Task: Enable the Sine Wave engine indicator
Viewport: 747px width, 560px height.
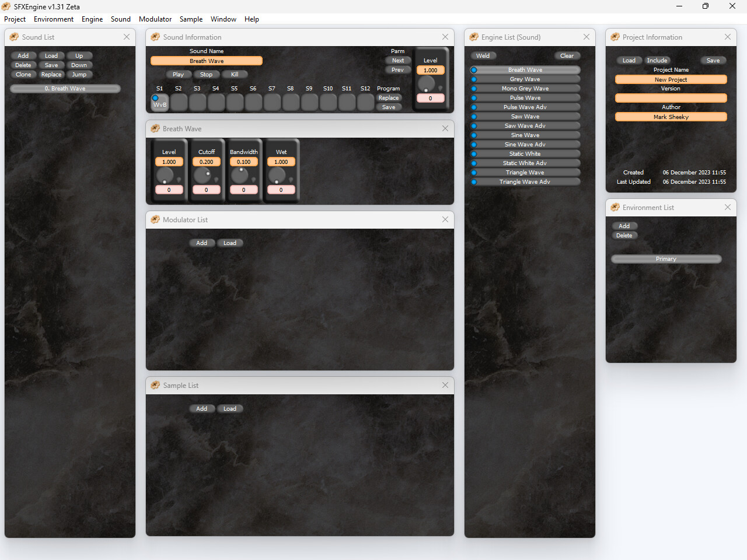Action: (x=473, y=135)
